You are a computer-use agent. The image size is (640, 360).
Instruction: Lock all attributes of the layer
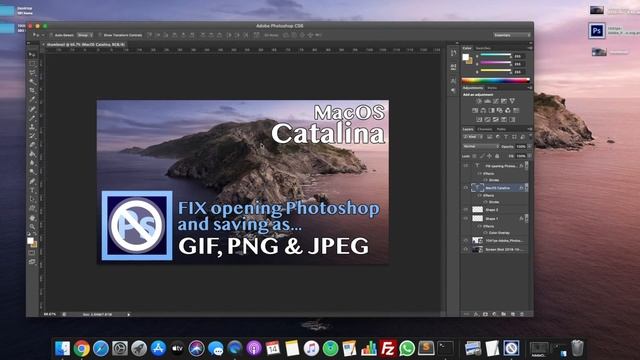click(x=497, y=156)
